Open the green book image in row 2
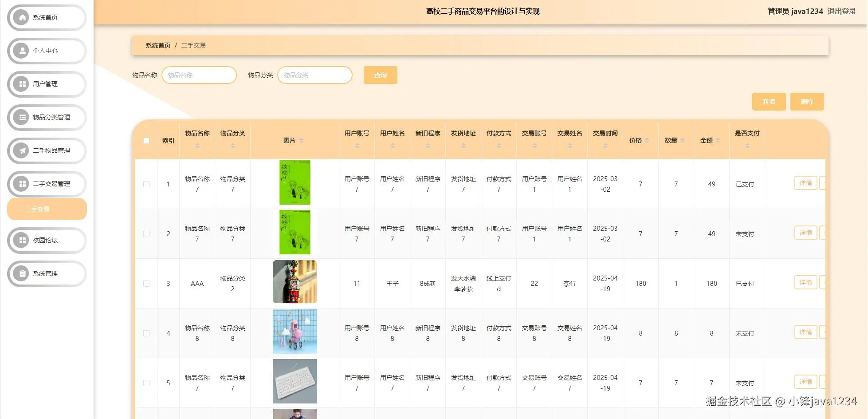The image size is (868, 419). [295, 232]
